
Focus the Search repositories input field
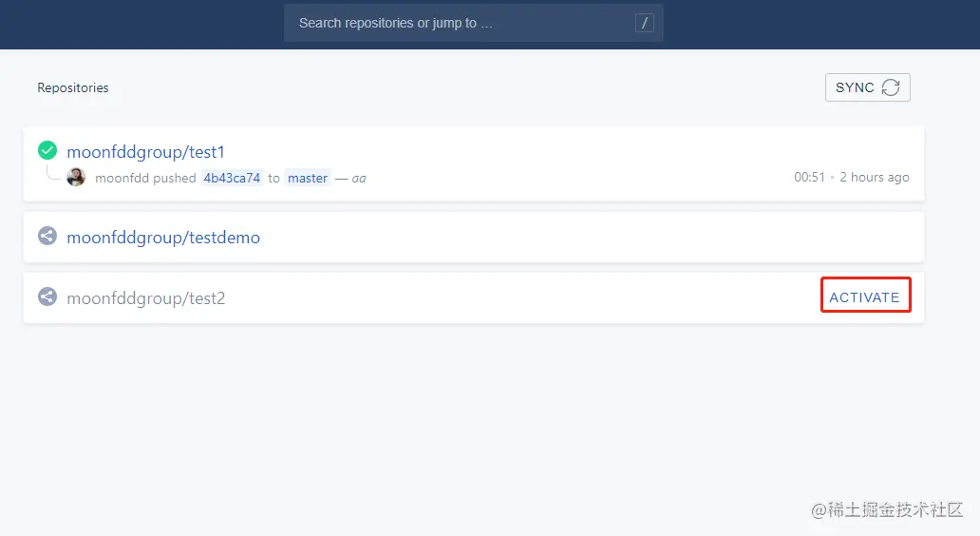pyautogui.click(x=473, y=23)
